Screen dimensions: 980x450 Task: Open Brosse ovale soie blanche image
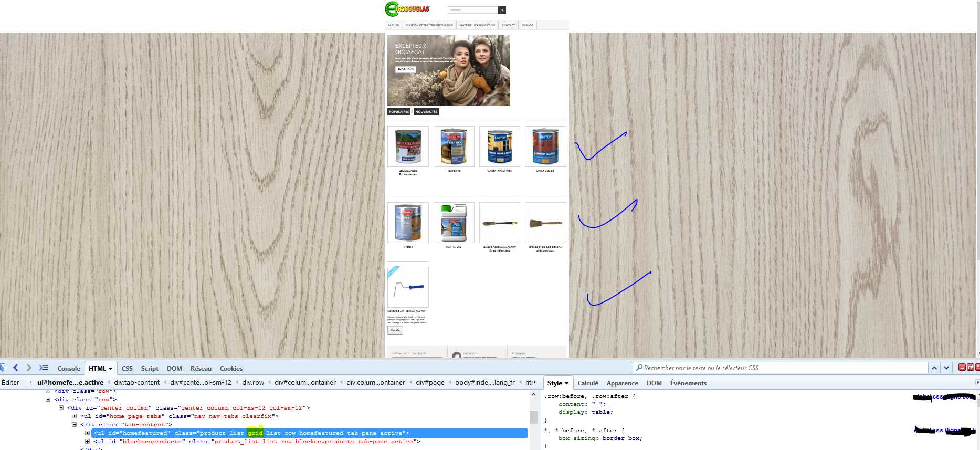click(x=545, y=223)
